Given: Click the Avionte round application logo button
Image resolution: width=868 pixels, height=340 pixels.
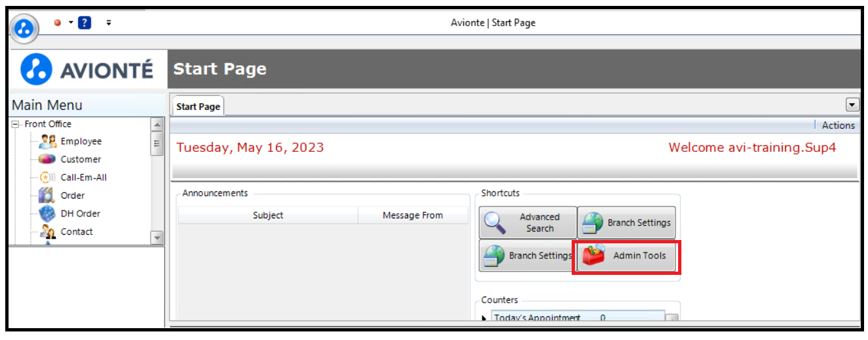Looking at the screenshot, I should (24, 28).
